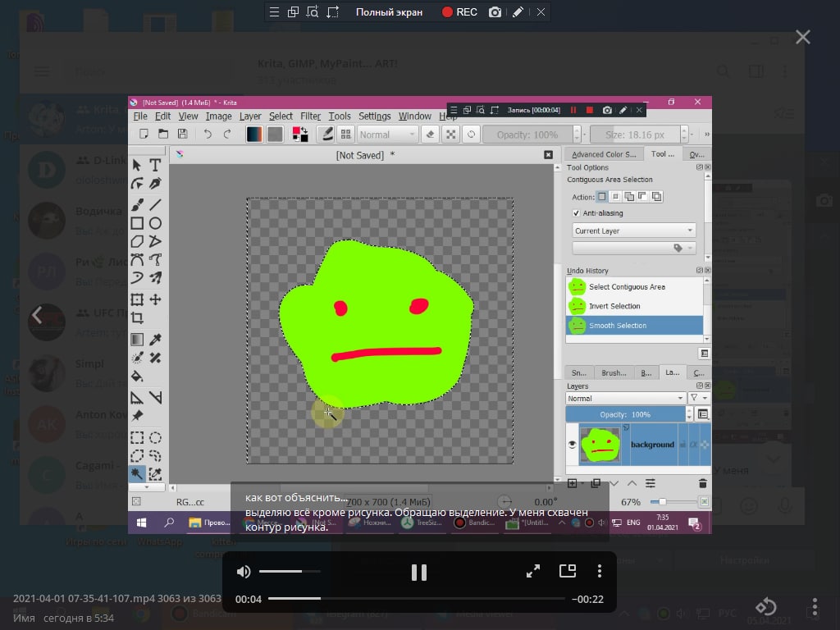Select the Crop tool
The width and height of the screenshot is (840, 630).
pos(137,317)
